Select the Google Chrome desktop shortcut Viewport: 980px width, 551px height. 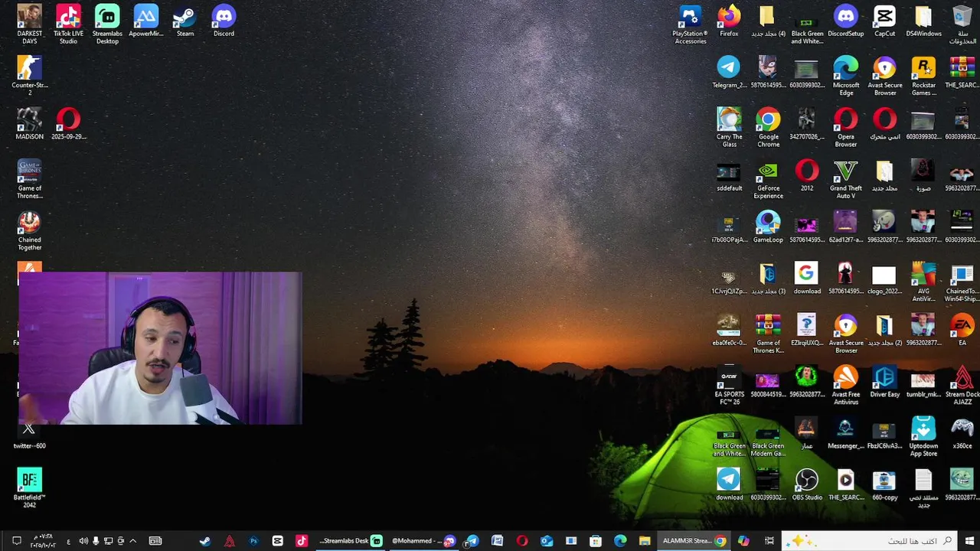tap(768, 127)
